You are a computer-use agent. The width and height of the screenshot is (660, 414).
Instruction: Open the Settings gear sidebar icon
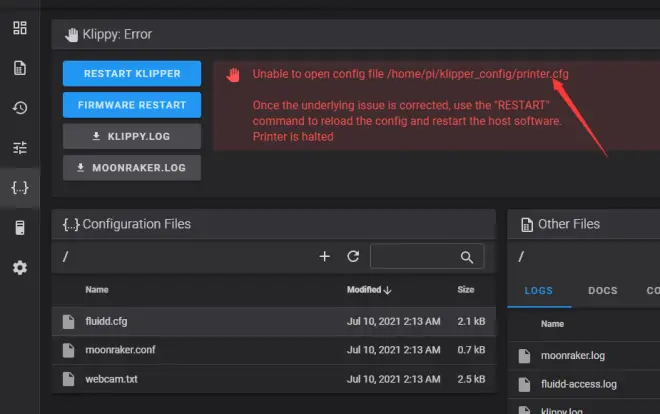click(x=20, y=268)
